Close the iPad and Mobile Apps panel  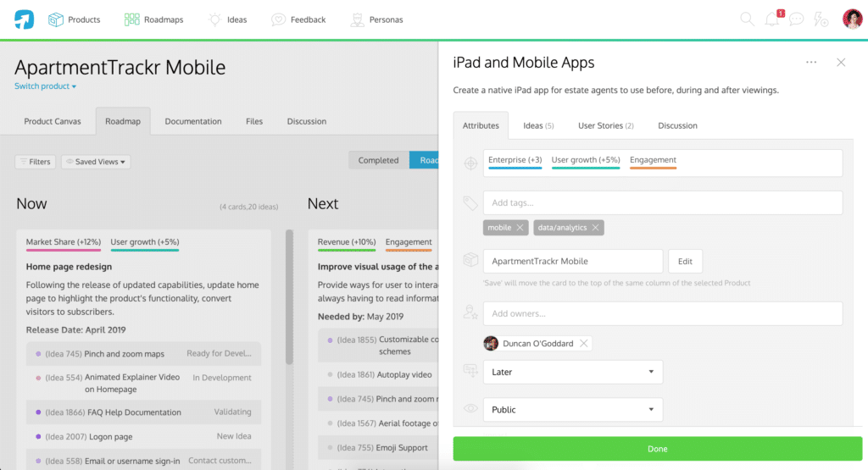(841, 63)
